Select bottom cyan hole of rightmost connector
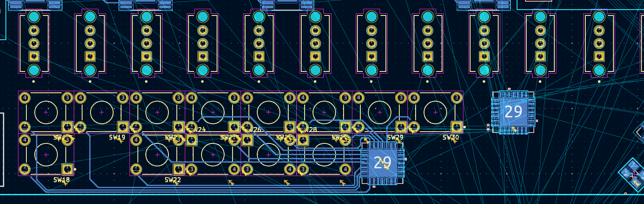The height and width of the screenshot is (204, 644). pos(599,70)
